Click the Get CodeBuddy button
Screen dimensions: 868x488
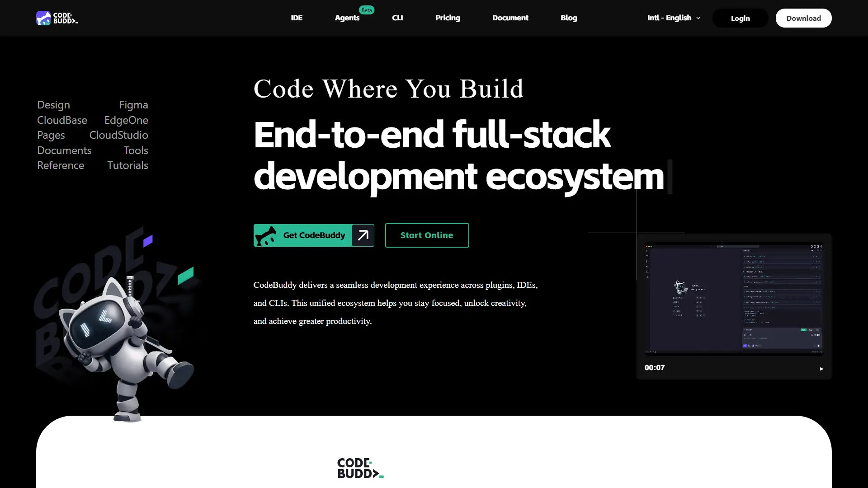click(314, 235)
